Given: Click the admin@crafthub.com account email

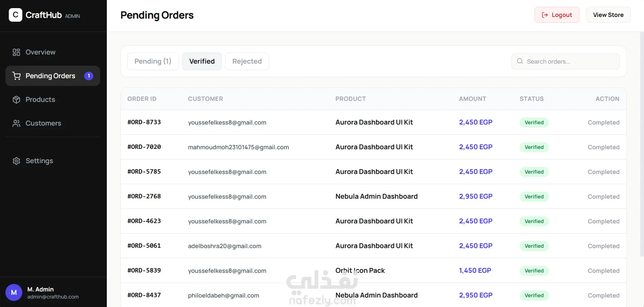Looking at the screenshot, I should pos(53,297).
